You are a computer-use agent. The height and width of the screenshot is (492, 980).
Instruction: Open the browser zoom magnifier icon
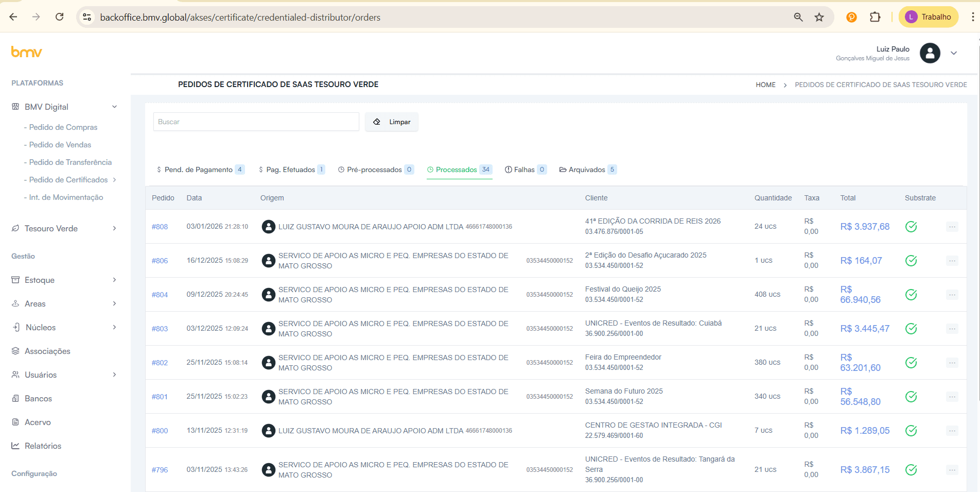coord(798,17)
